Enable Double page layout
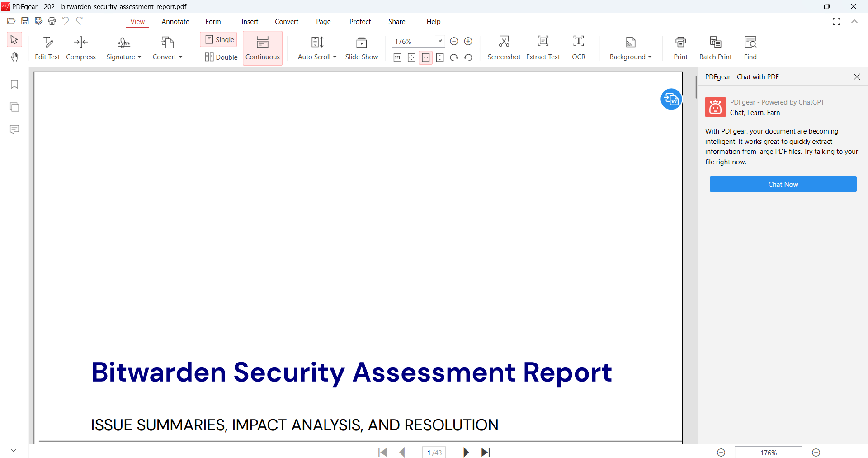The image size is (868, 458). [221, 57]
